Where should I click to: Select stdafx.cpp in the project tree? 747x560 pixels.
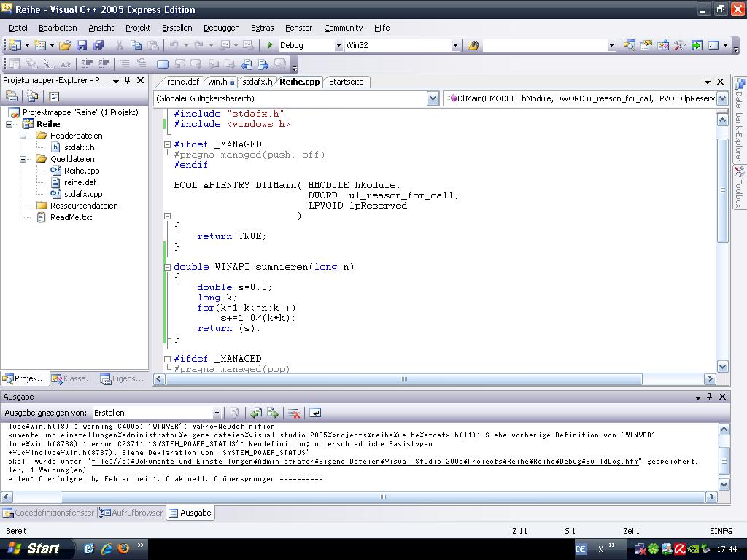83,194
